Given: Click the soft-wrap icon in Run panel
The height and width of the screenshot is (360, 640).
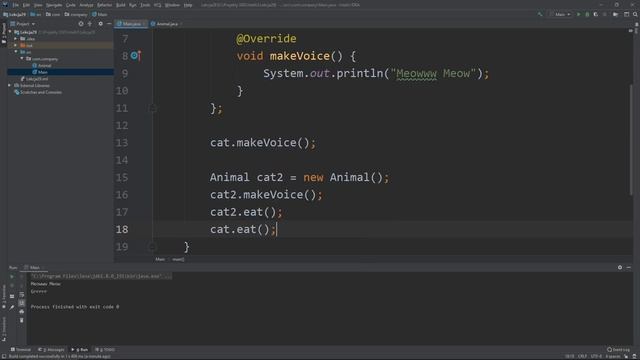Looking at the screenshot, I should point(22,295).
